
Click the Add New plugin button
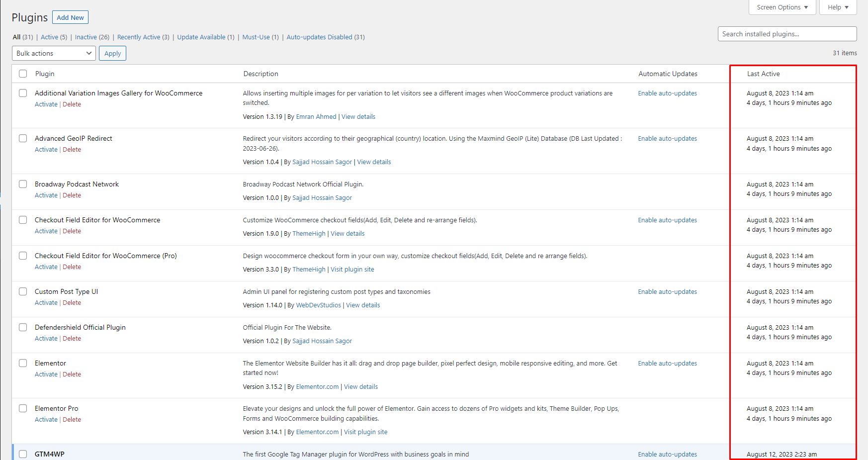click(x=70, y=17)
